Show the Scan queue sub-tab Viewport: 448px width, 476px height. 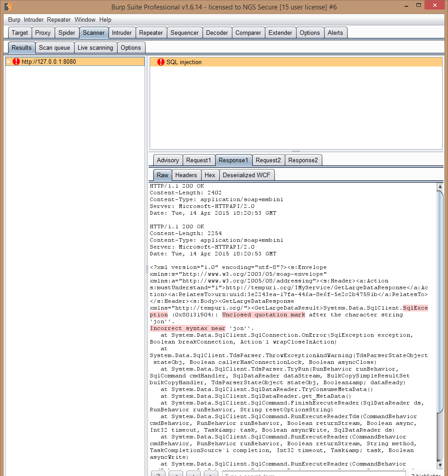coord(54,47)
